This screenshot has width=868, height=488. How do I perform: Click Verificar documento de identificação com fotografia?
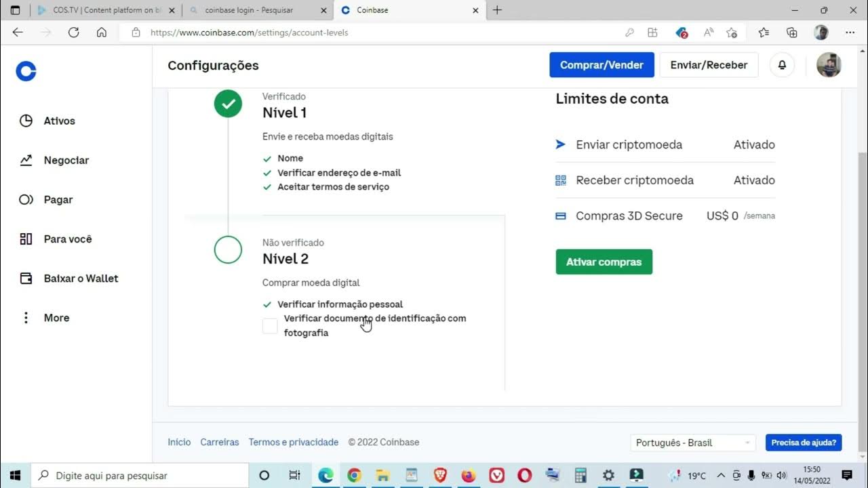(x=375, y=325)
